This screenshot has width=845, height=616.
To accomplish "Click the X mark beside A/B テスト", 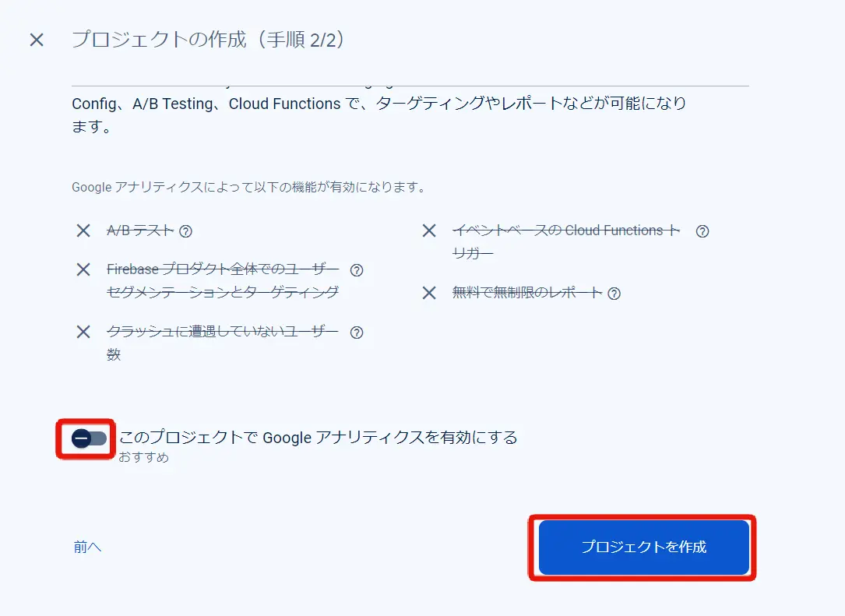I will point(83,231).
